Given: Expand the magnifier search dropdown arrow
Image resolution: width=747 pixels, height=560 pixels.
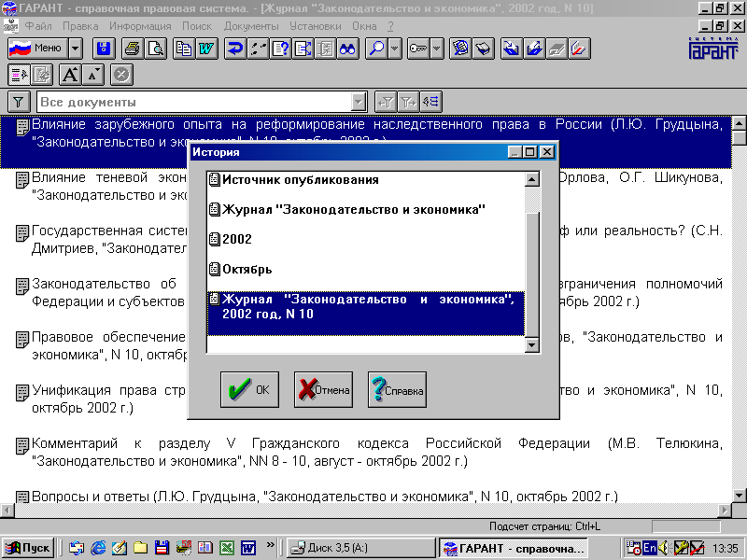Looking at the screenshot, I should (395, 49).
